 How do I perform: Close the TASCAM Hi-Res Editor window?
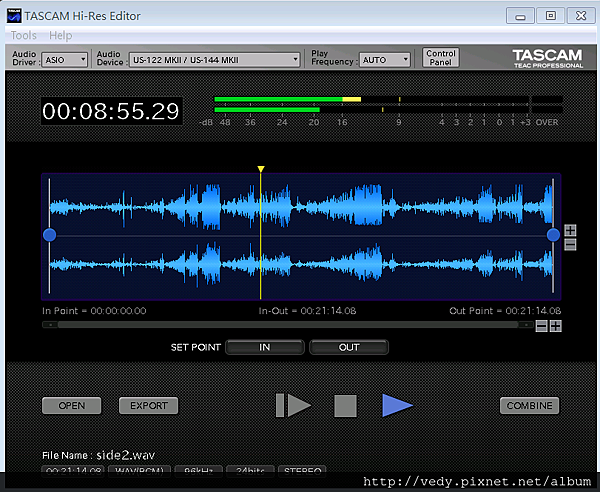tap(581, 16)
